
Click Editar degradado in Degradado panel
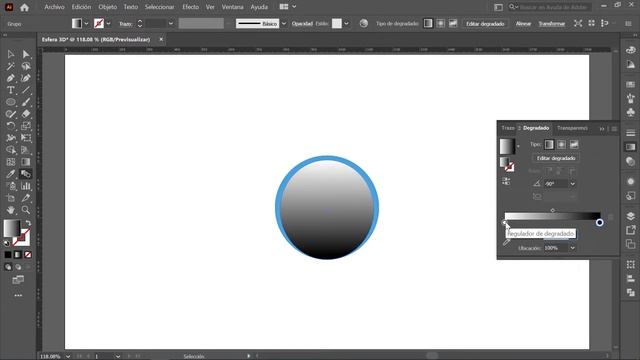556,158
